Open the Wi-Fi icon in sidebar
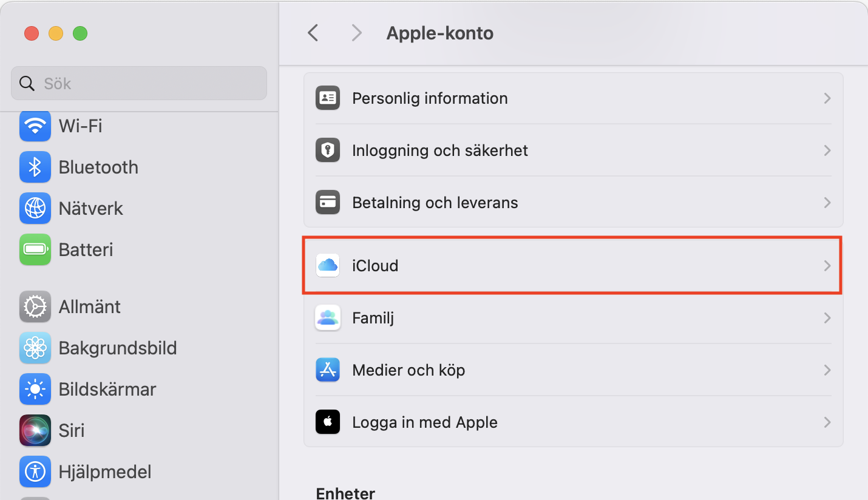The image size is (868, 500). coord(35,126)
